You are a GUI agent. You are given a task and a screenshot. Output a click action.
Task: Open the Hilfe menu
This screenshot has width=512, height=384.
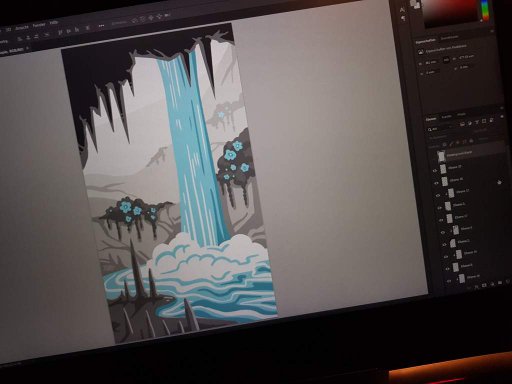[54, 23]
